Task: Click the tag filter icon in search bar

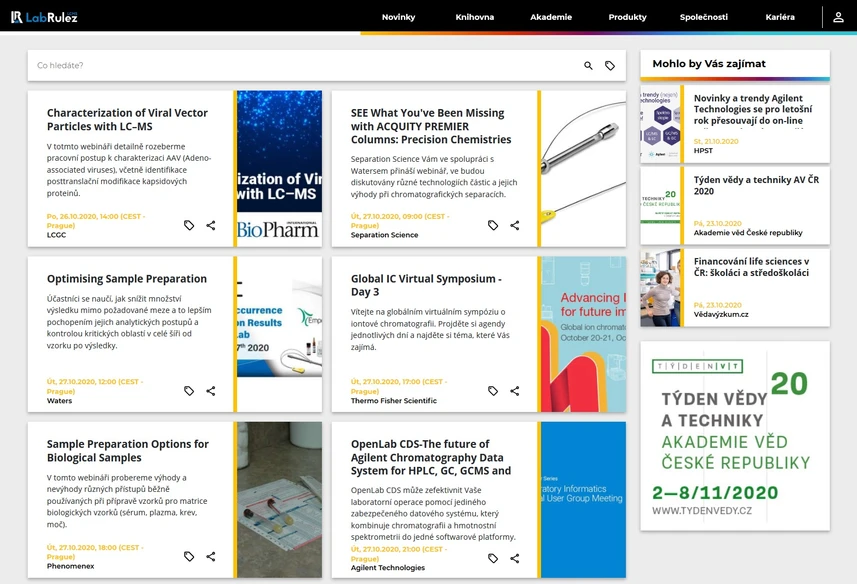Action: [610, 66]
